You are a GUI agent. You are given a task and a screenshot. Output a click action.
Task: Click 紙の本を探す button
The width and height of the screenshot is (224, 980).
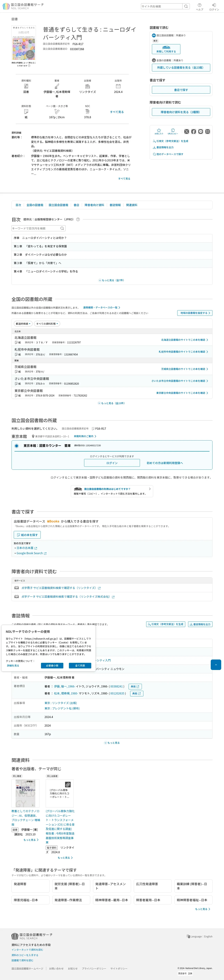coord(27,535)
